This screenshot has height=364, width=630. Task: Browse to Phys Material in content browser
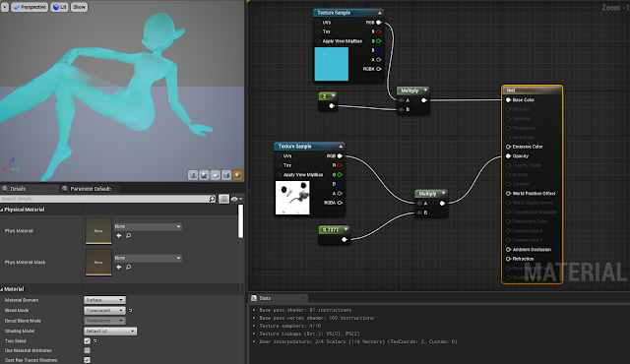(x=129, y=235)
